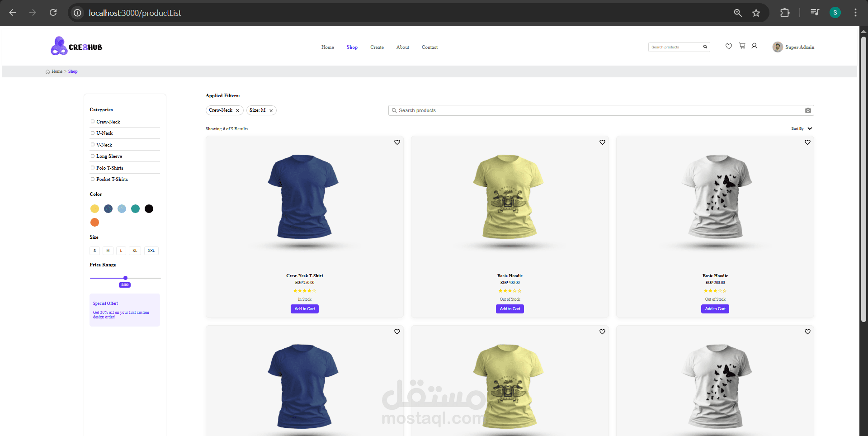
Task: Check the Polo T-Shirts category checkbox
Action: click(x=93, y=168)
